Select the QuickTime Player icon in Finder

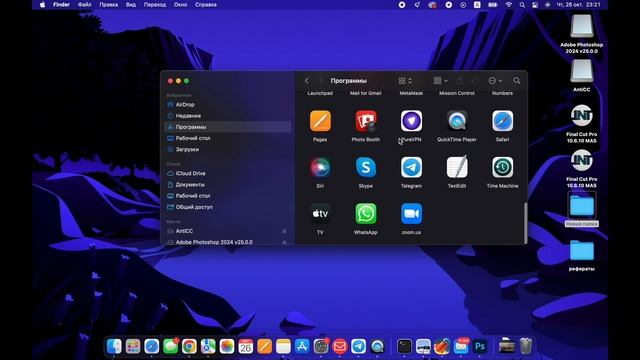point(457,121)
